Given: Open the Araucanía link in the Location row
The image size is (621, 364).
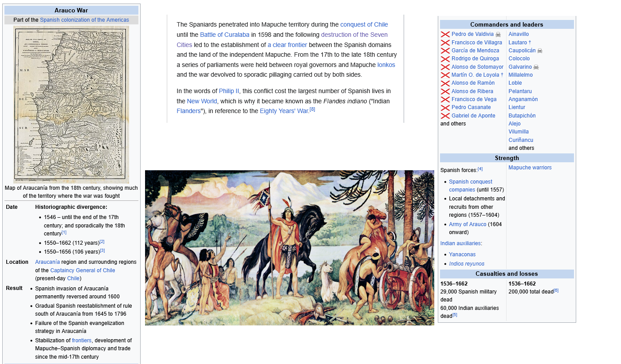Looking at the screenshot, I should [47, 262].
